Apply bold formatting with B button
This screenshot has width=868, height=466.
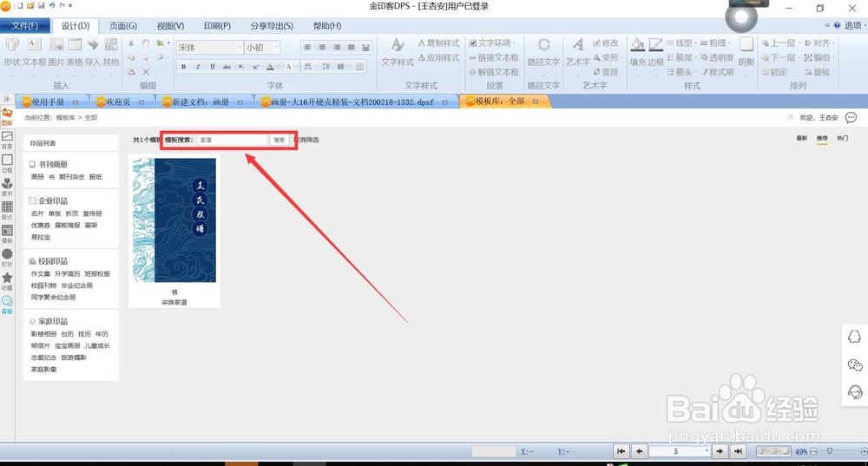coord(183,67)
